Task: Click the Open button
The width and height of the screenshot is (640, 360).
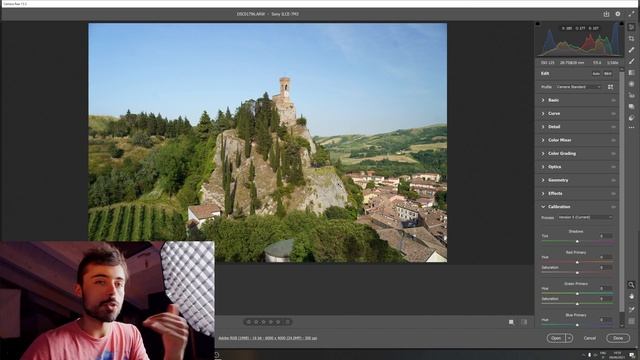Action: point(556,338)
